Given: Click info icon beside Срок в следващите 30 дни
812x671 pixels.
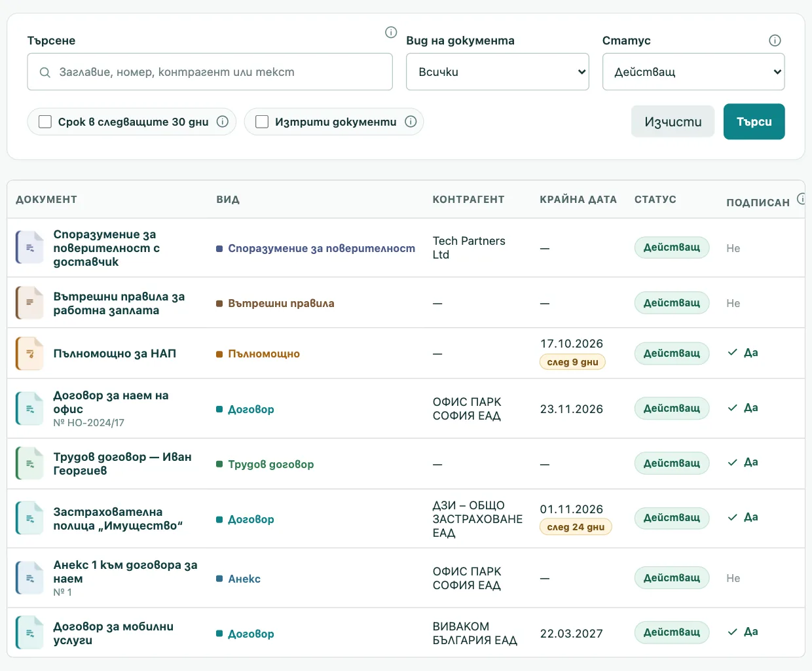Looking at the screenshot, I should 222,122.
